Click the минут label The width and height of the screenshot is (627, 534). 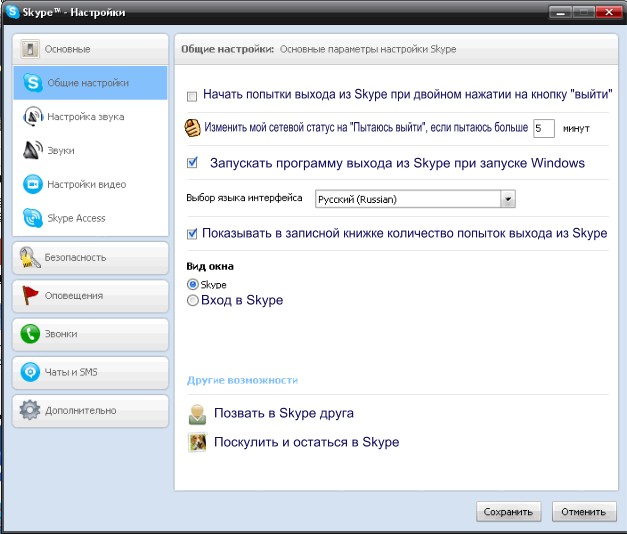point(576,129)
